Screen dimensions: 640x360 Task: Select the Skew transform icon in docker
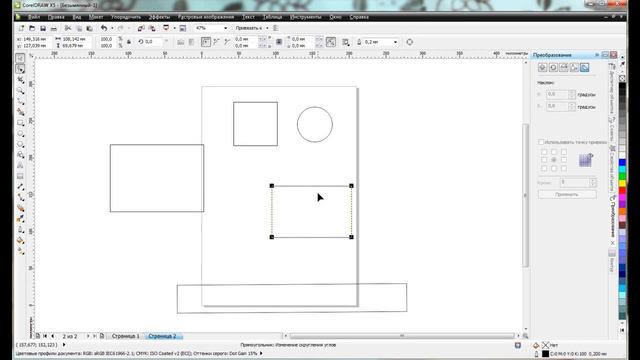(x=584, y=67)
